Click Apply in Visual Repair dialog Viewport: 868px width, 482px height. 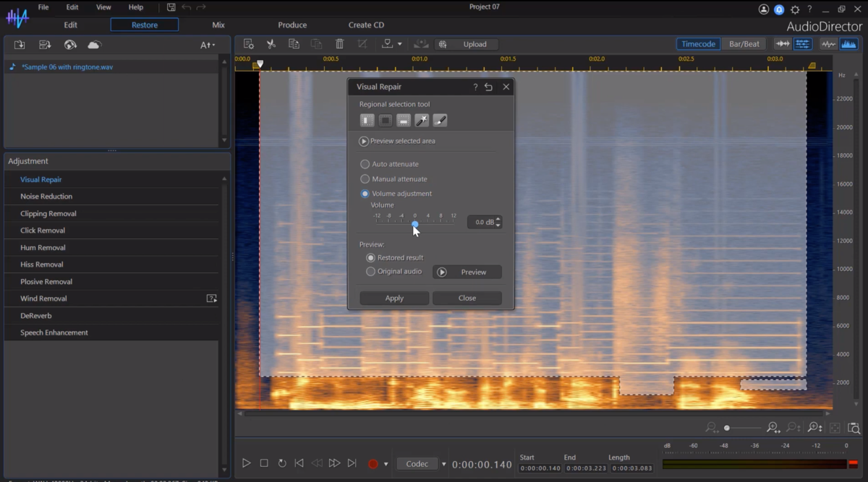pos(394,298)
